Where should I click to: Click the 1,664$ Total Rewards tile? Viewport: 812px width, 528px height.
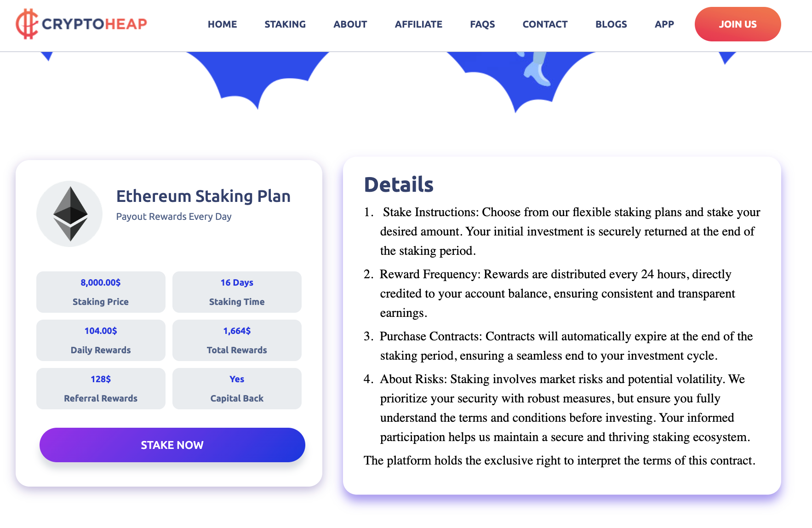(237, 340)
